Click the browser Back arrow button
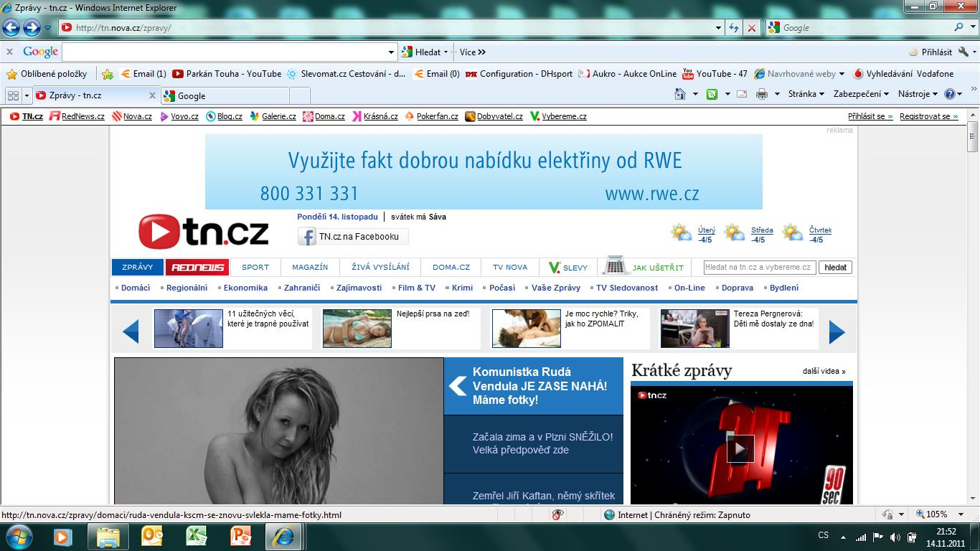 point(11,28)
